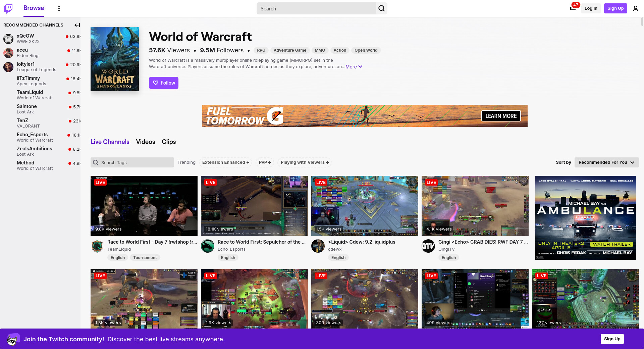Switch to the Videos tab
The width and height of the screenshot is (644, 349).
click(146, 142)
